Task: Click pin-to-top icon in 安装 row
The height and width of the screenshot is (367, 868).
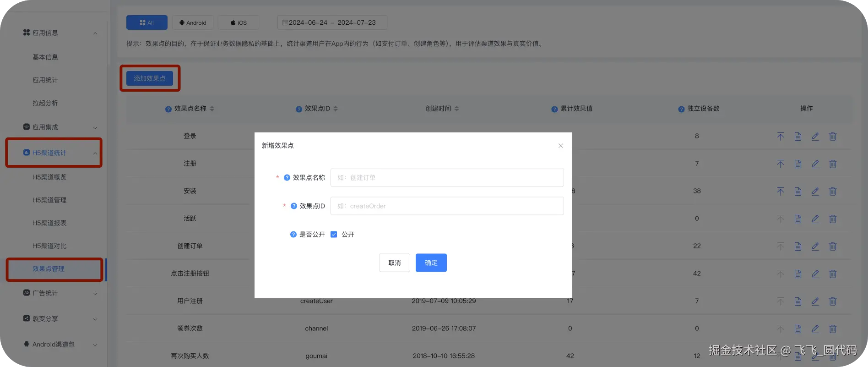Action: point(781,191)
